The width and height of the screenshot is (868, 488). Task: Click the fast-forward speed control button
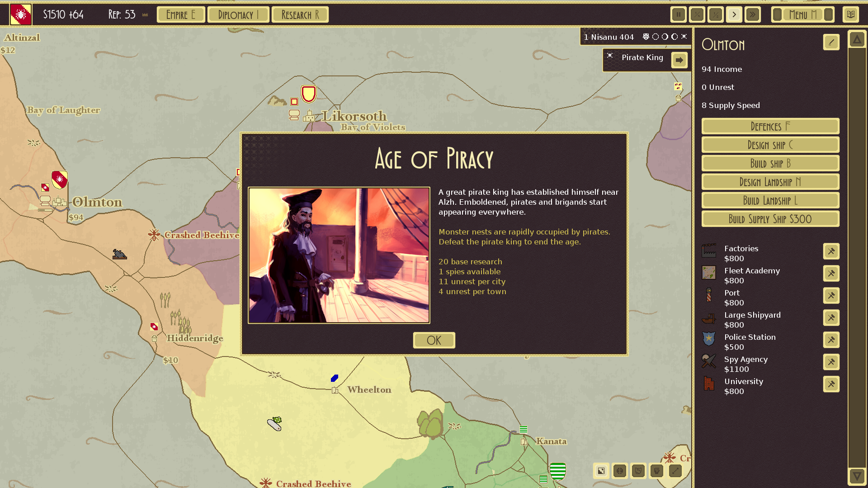753,14
